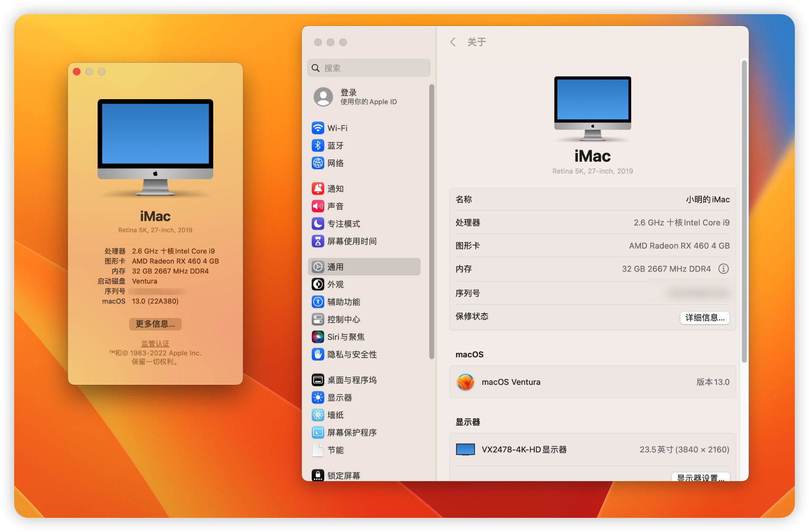
Task: Open the 外观 appearance icon
Action: click(318, 284)
